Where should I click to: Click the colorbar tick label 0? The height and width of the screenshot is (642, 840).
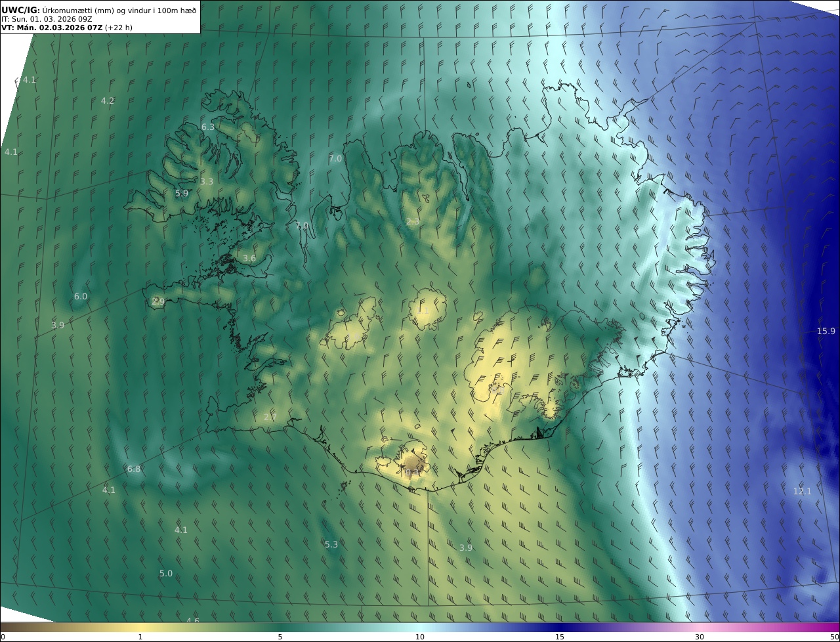click(x=3, y=637)
